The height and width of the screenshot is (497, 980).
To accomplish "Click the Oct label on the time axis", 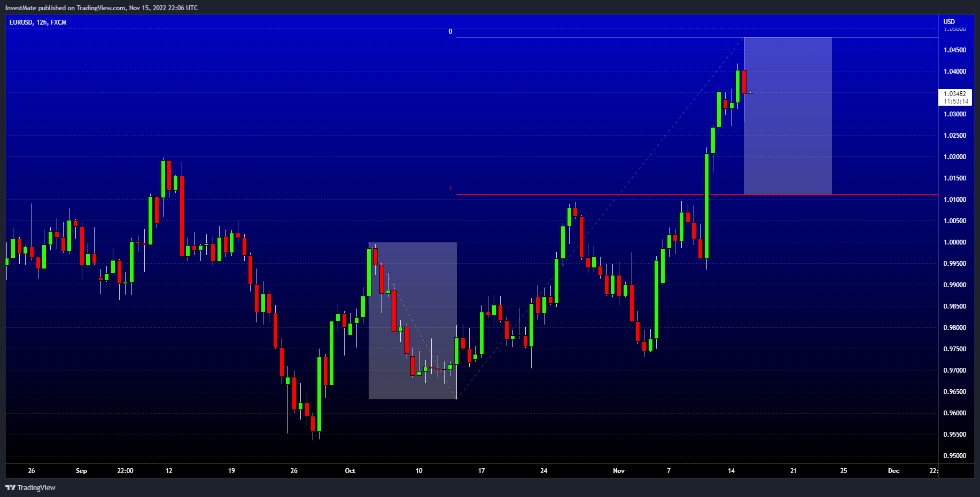I will pyautogui.click(x=350, y=471).
